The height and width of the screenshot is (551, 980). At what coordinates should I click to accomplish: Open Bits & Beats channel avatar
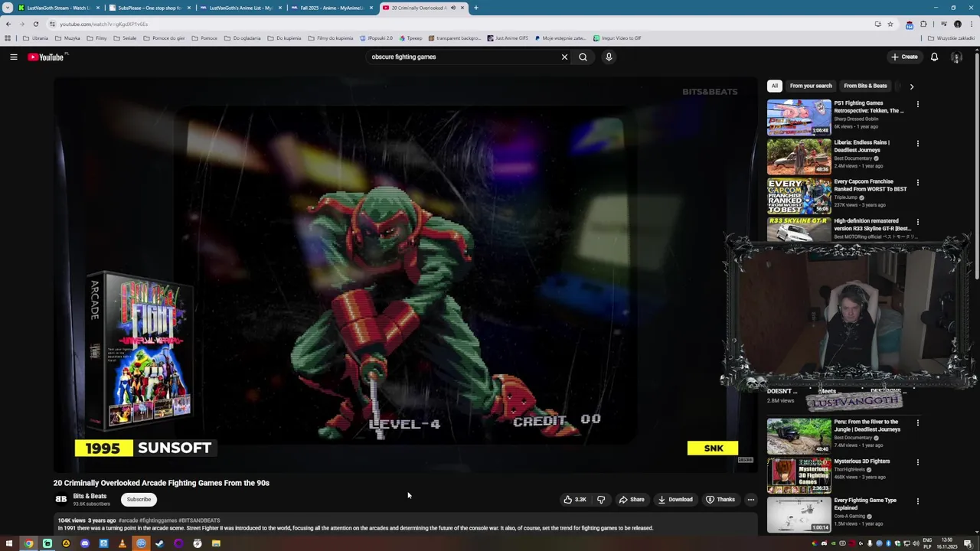pyautogui.click(x=61, y=500)
